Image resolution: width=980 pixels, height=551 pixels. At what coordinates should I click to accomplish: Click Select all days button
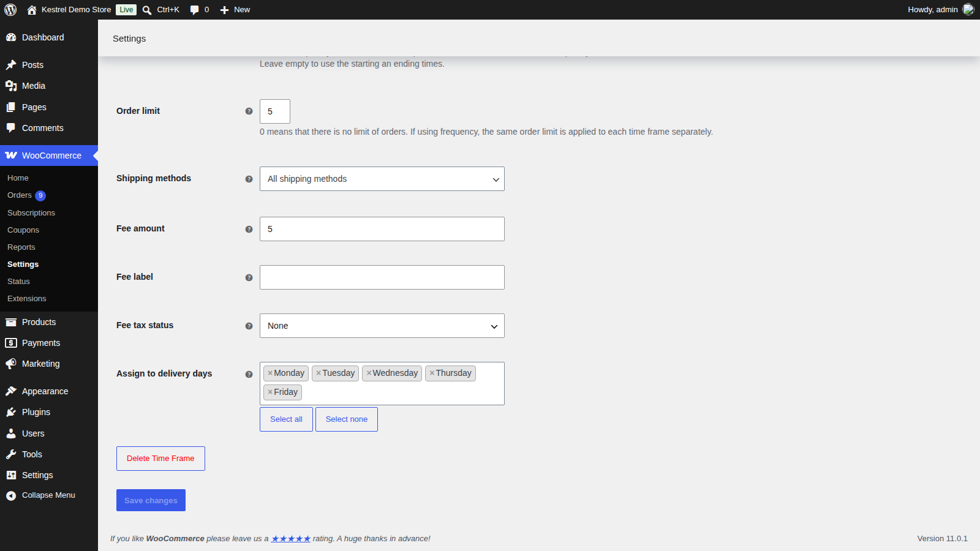point(286,419)
